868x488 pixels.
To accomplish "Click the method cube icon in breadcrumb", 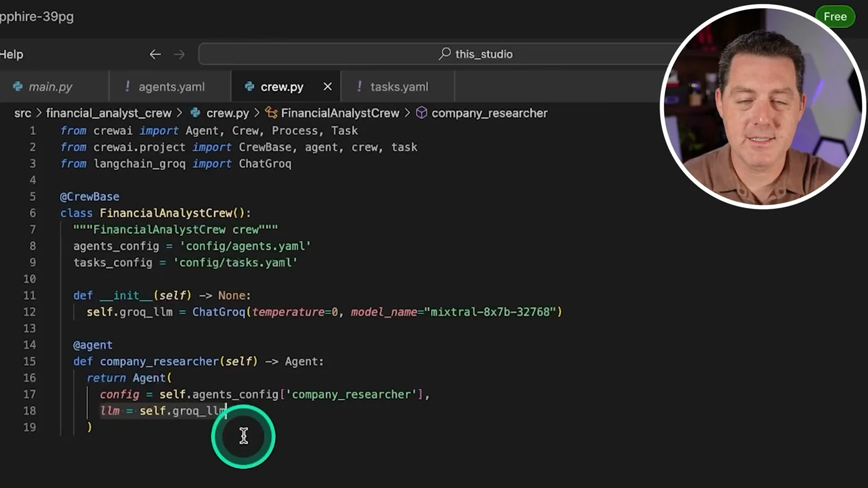I will pyautogui.click(x=422, y=113).
